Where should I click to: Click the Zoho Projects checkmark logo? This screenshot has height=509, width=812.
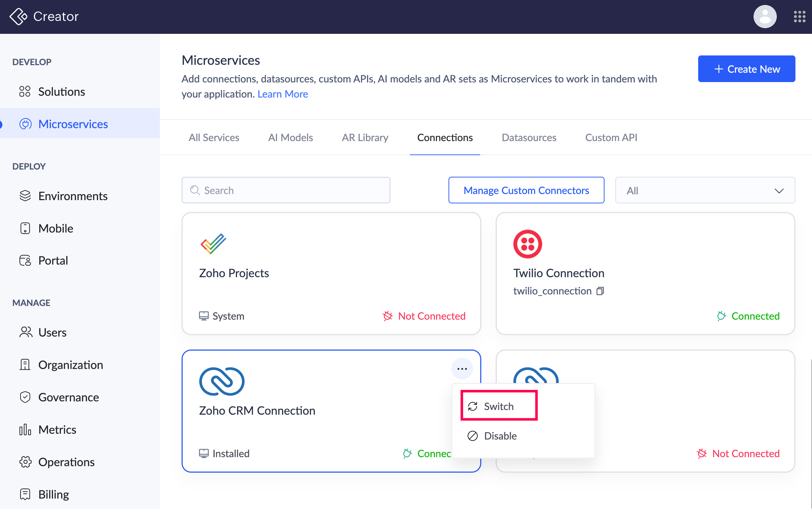[213, 244]
